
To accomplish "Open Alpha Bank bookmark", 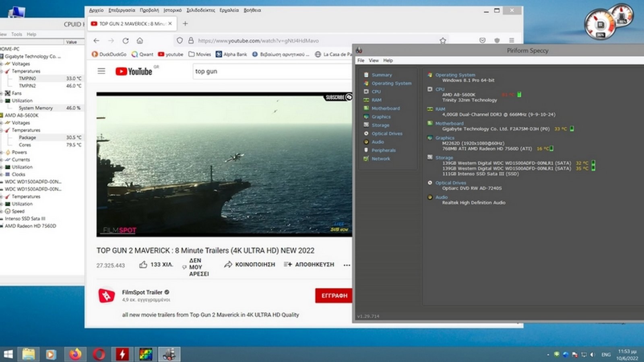I will 231,54.
